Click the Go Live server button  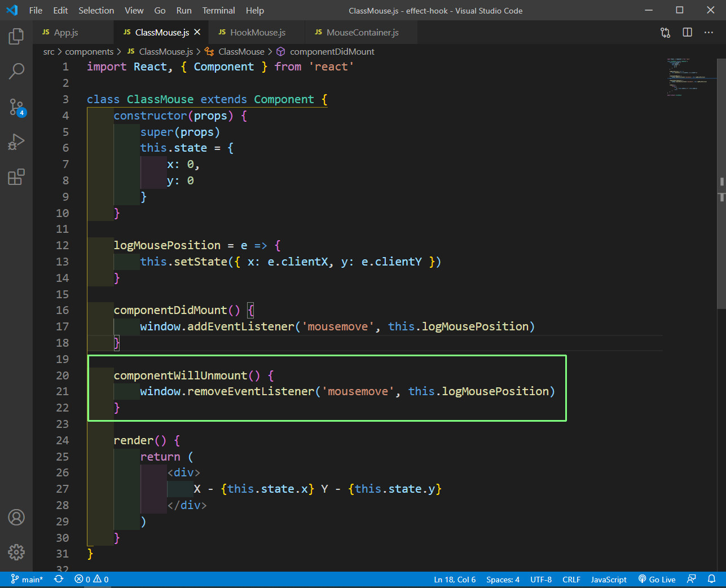pos(657,579)
